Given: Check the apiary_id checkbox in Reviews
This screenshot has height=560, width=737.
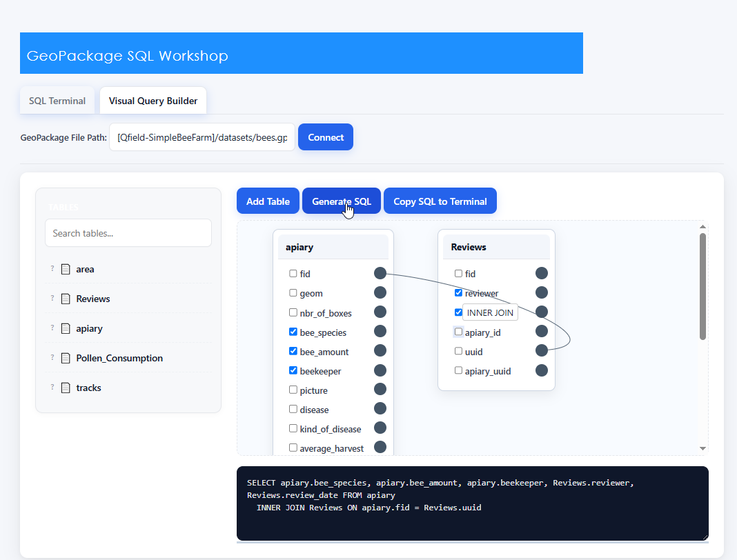Looking at the screenshot, I should click(459, 332).
